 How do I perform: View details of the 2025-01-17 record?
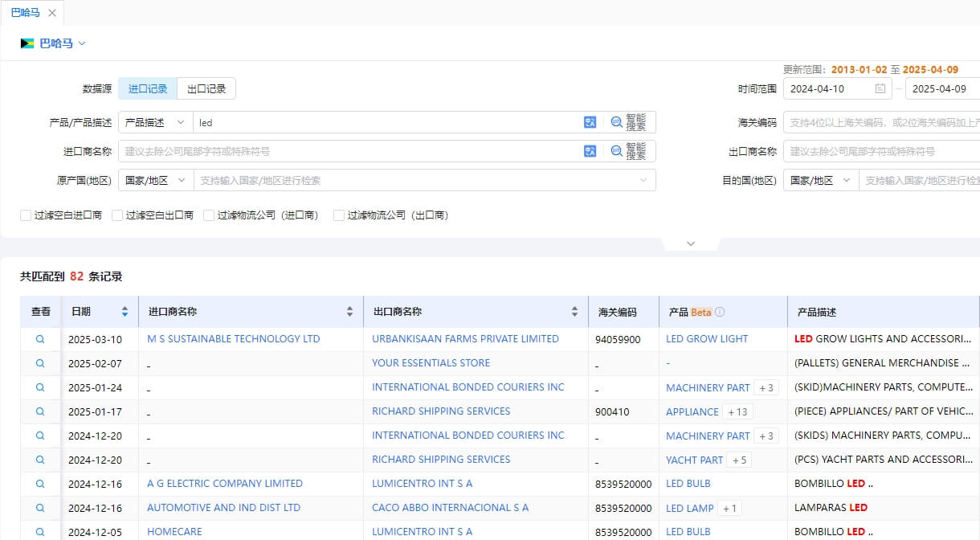point(40,411)
